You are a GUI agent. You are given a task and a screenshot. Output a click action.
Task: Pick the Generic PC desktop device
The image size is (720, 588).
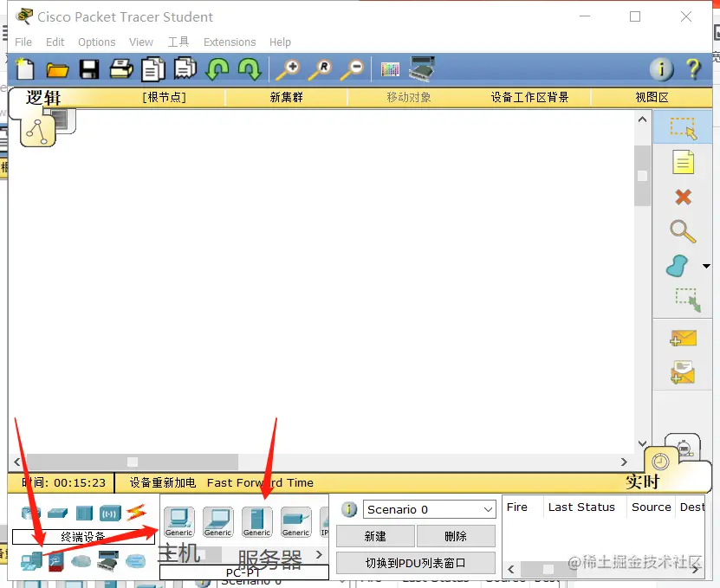(x=179, y=522)
